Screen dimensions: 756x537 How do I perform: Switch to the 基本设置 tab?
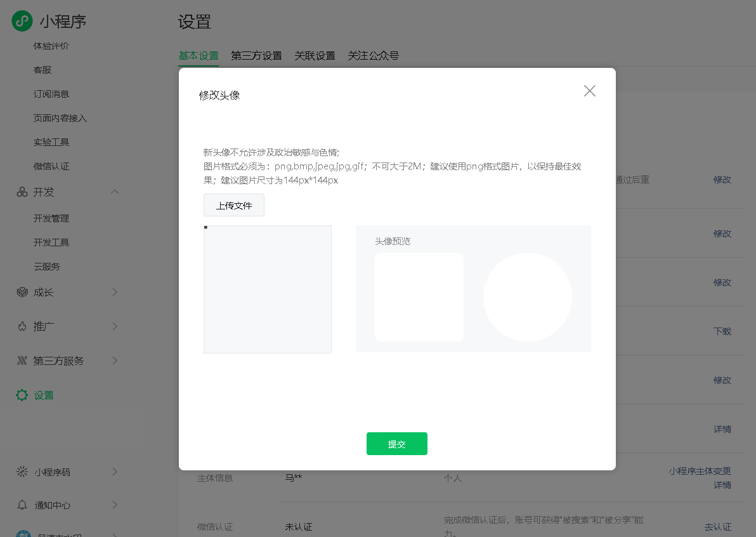(x=199, y=55)
